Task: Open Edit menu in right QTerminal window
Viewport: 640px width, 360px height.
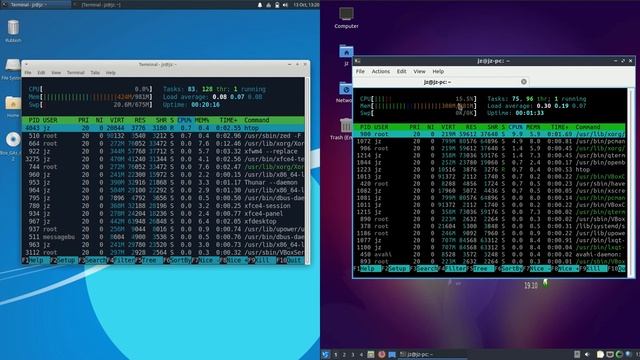Action: [x=402, y=71]
